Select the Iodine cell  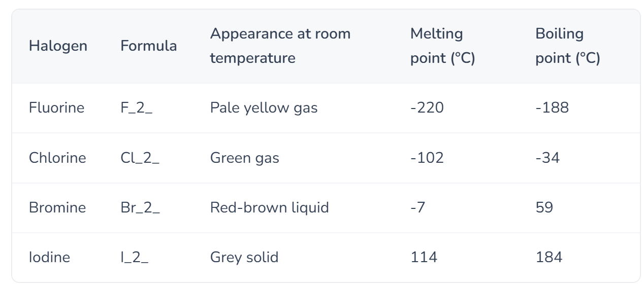(49, 257)
